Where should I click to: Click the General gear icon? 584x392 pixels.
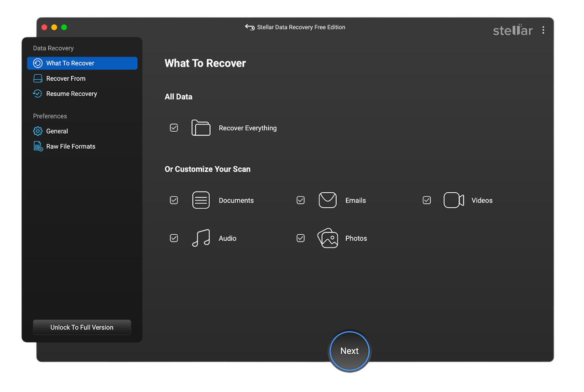(38, 131)
